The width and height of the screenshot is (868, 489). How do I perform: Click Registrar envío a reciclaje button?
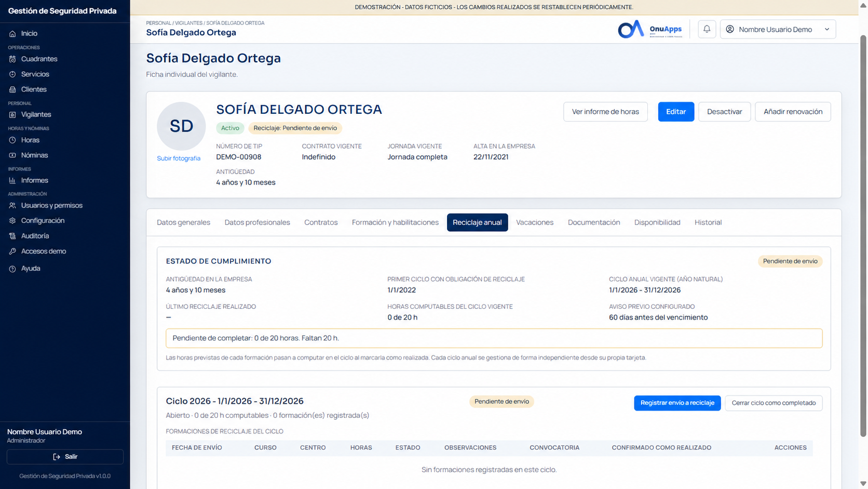(677, 403)
